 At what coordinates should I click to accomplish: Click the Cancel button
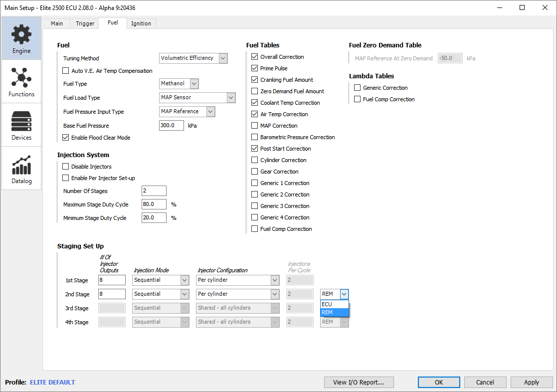pyautogui.click(x=485, y=383)
